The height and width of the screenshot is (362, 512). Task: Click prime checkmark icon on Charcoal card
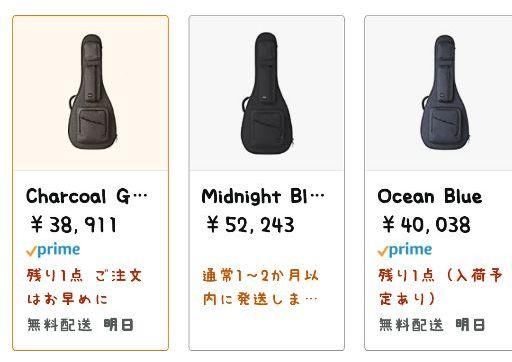pyautogui.click(x=31, y=251)
